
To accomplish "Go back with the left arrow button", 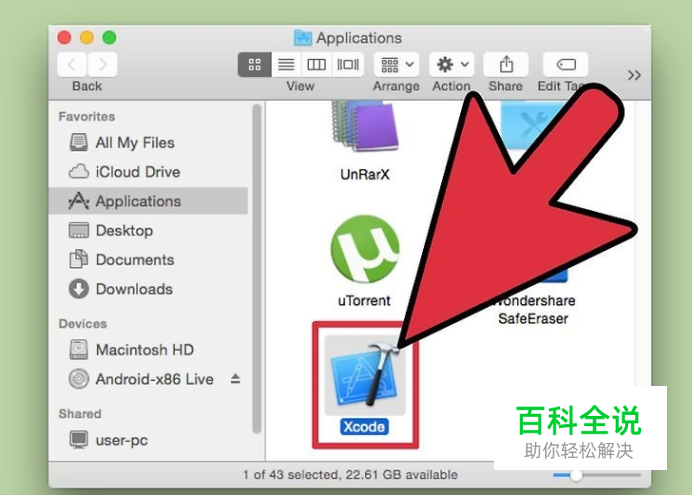I will coord(72,64).
